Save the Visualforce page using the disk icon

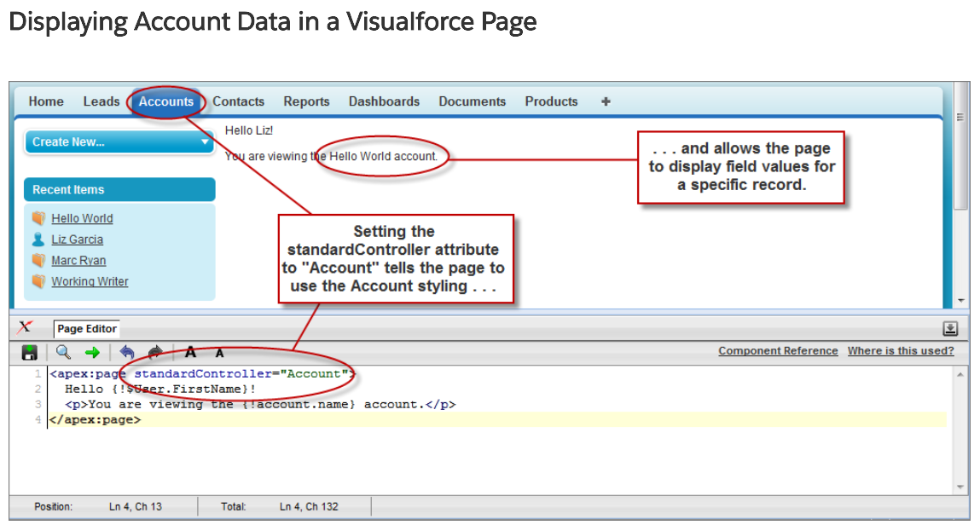(x=30, y=352)
